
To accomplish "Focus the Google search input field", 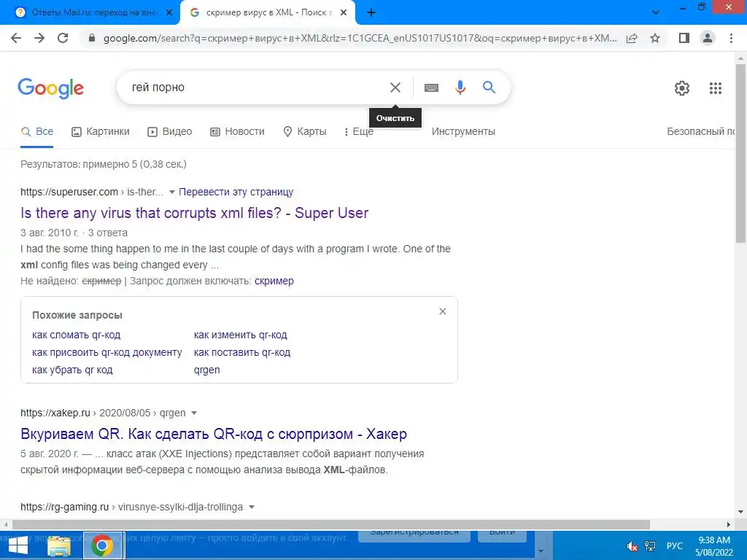I will click(x=258, y=87).
